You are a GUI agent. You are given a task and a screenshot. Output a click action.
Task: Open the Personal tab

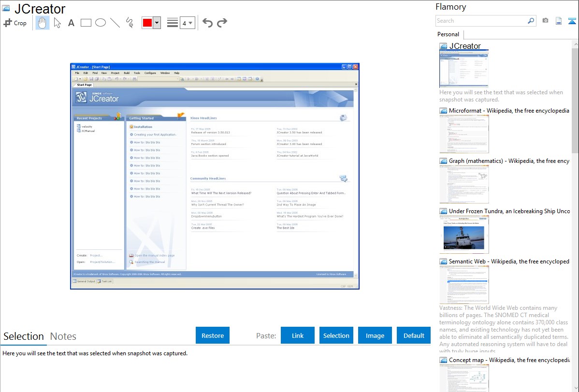pos(448,34)
